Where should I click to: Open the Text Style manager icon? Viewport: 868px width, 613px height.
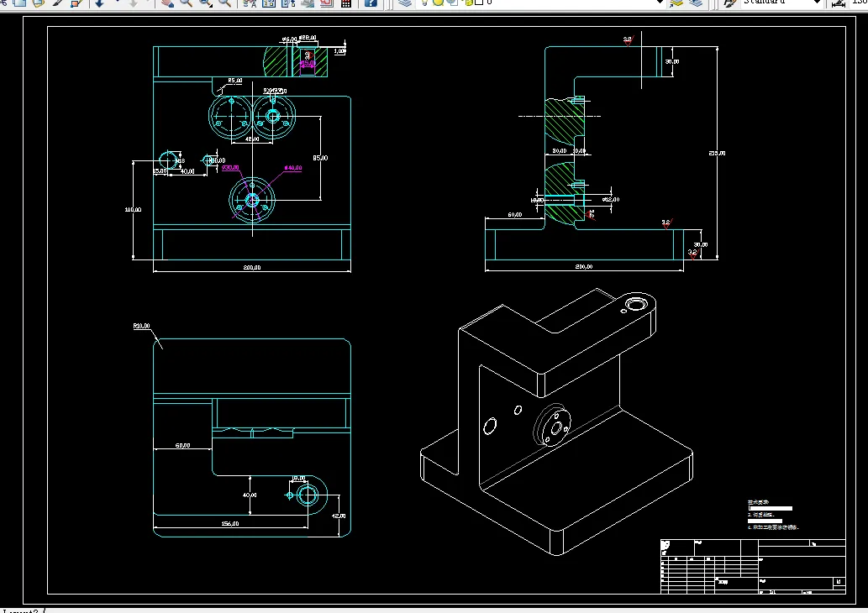pyautogui.click(x=729, y=3)
